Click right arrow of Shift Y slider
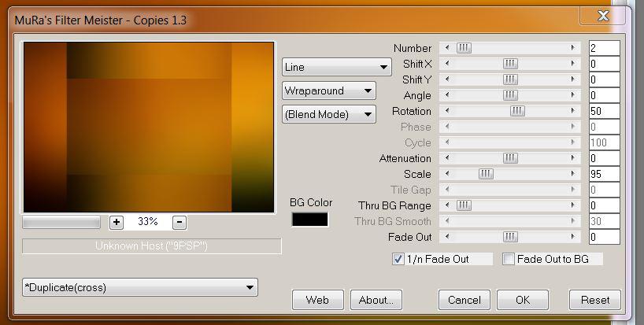 [572, 79]
